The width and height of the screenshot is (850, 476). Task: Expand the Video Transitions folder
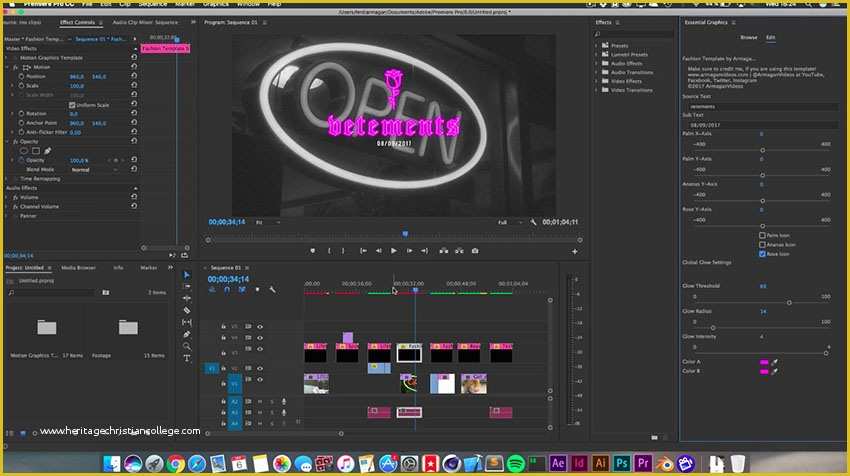[596, 90]
